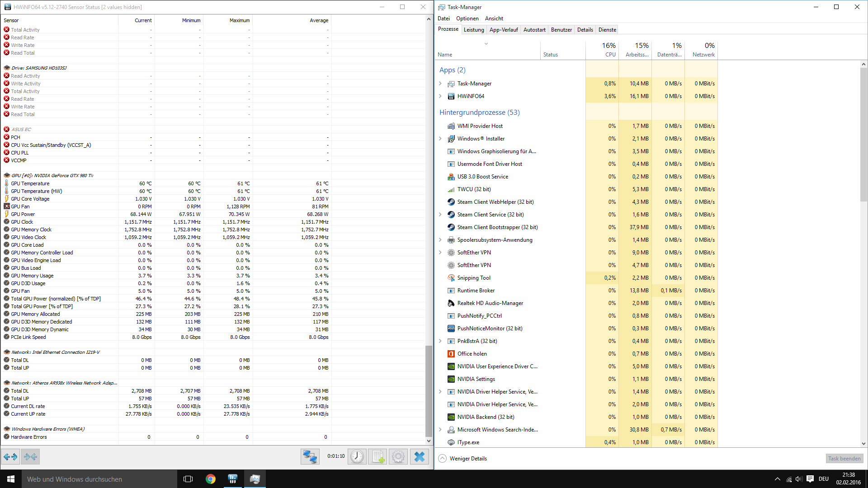This screenshot has height=488, width=868.
Task: Click the Windows search box in taskbar
Action: tap(99, 479)
